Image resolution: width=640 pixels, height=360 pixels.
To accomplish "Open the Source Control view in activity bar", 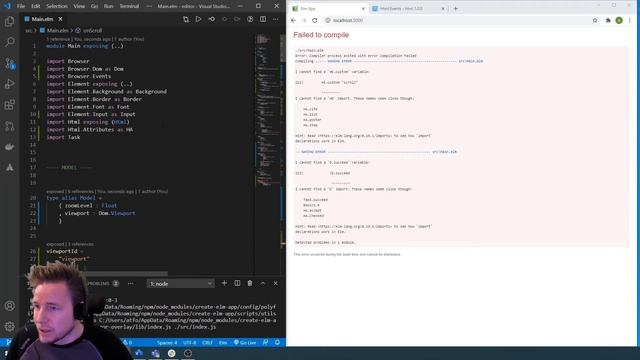I will pos(9,63).
